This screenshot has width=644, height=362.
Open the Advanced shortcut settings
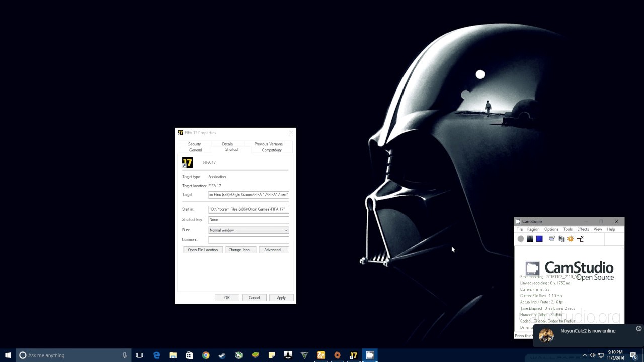(x=274, y=250)
